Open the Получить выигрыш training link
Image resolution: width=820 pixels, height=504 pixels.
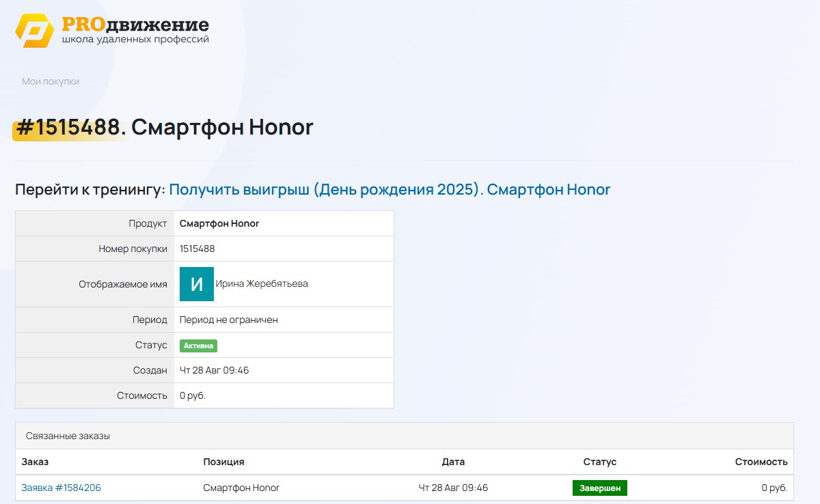click(389, 190)
